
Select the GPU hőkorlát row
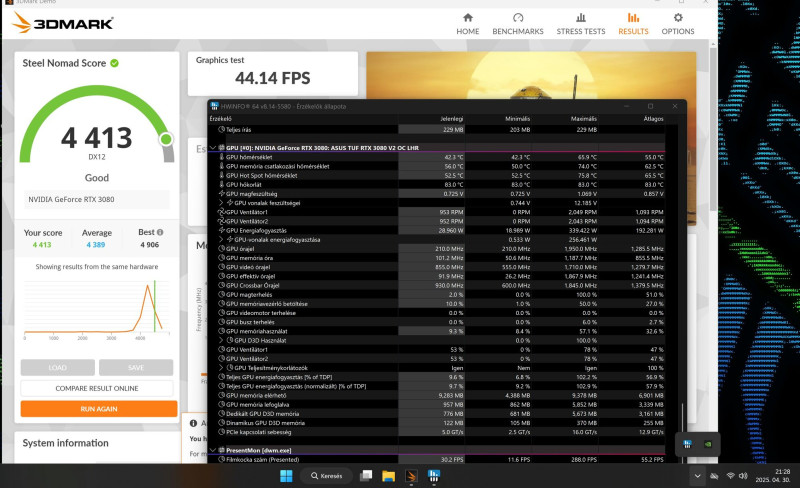[437, 185]
